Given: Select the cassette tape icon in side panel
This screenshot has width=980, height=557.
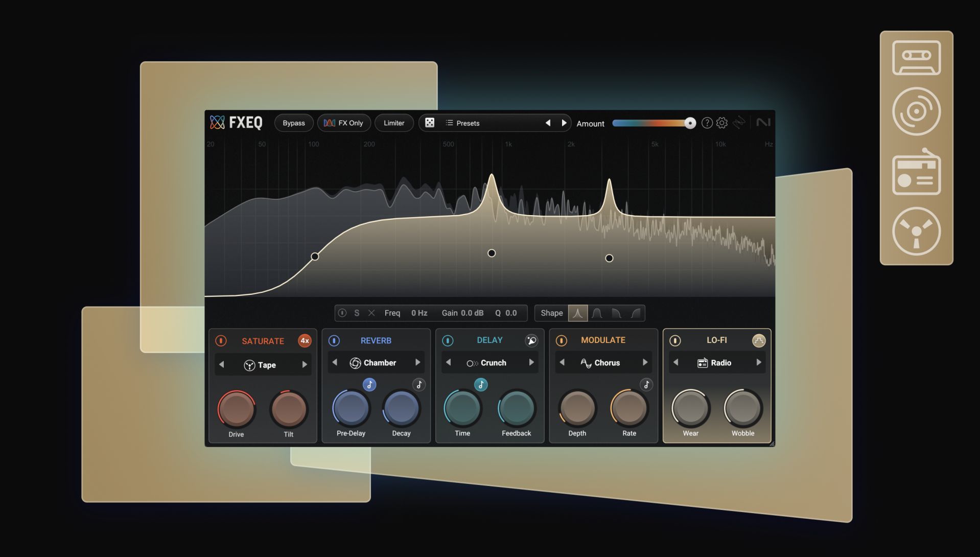Looking at the screenshot, I should click(x=916, y=58).
